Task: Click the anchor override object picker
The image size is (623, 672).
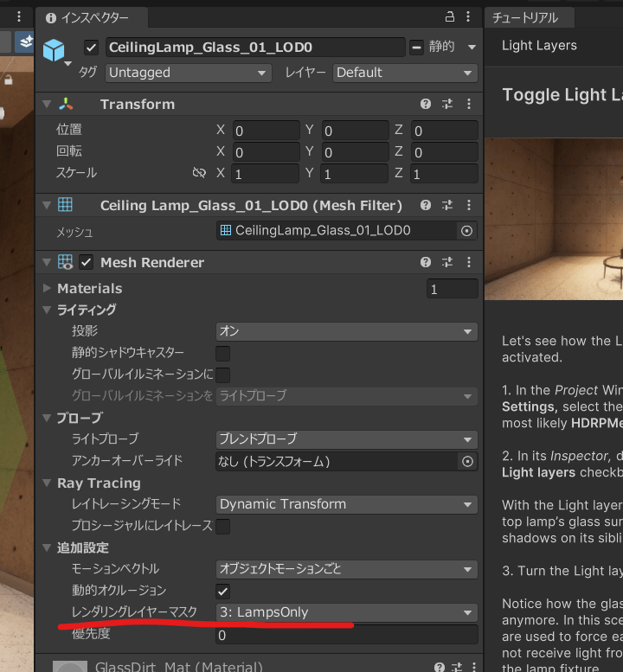Action: (x=467, y=461)
